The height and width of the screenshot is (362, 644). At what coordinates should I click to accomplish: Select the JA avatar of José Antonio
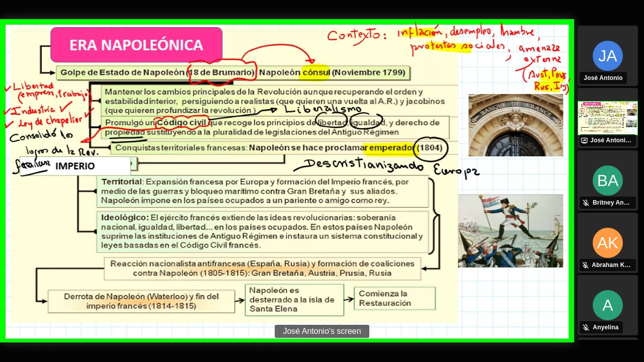click(607, 56)
